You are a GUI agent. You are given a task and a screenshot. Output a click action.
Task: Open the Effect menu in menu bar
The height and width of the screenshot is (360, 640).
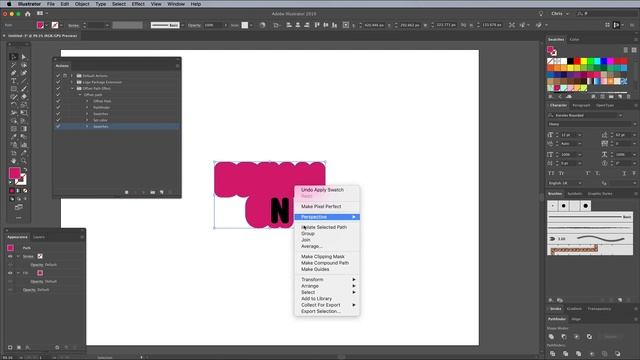(138, 4)
